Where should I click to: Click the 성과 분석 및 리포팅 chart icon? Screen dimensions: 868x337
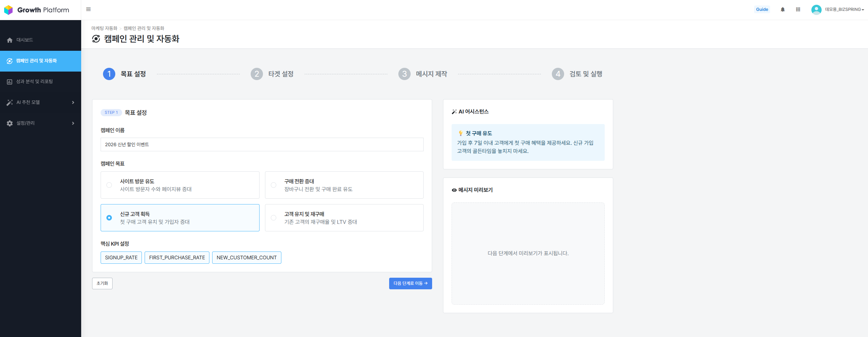pos(10,82)
